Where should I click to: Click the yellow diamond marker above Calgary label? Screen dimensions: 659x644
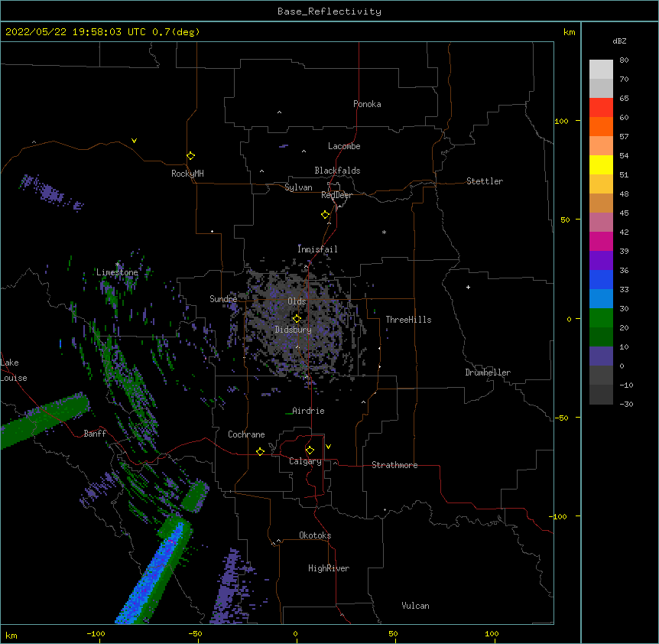[x=310, y=450]
